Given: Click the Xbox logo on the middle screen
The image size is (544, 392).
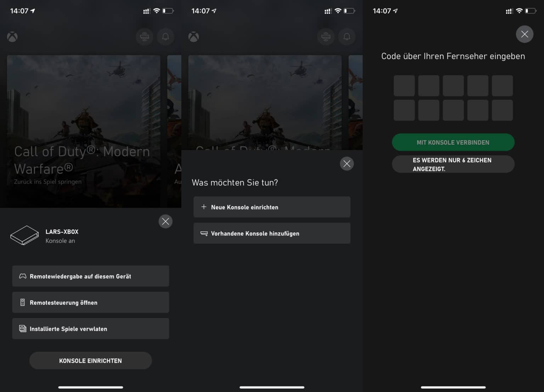Looking at the screenshot, I should (193, 37).
